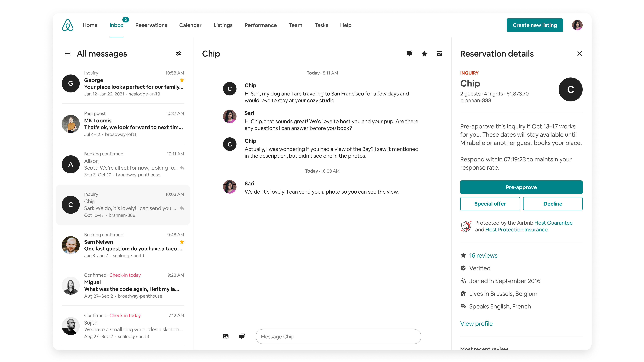Select Chip's inquiry in message list

click(123, 205)
